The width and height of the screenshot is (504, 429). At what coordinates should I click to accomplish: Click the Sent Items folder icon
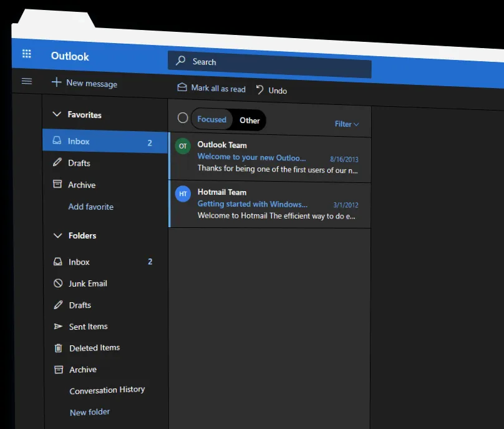click(x=57, y=327)
